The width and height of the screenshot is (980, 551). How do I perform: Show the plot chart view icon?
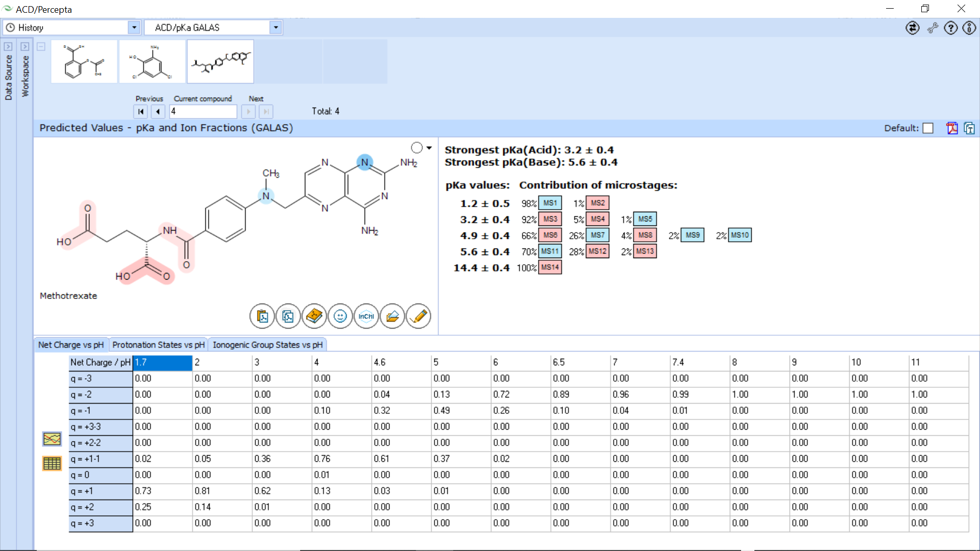click(52, 439)
